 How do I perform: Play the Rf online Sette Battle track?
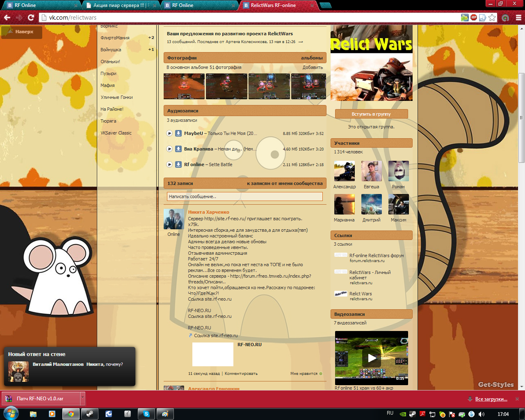[169, 164]
